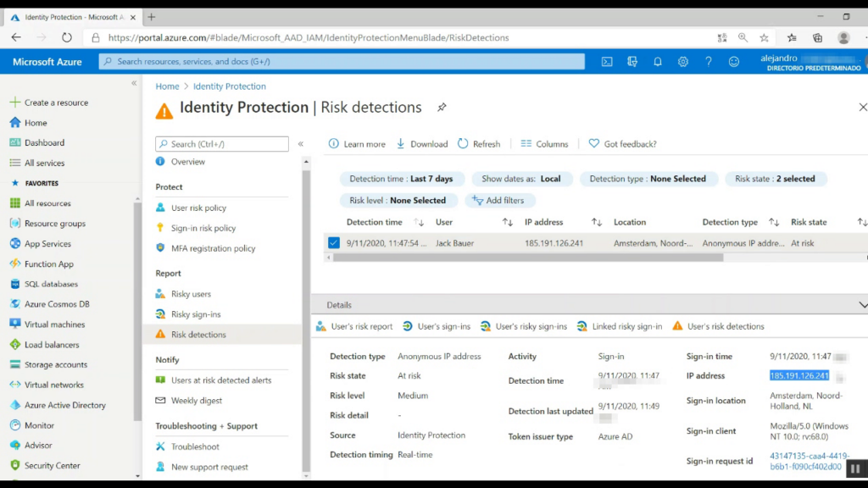Change the Show dates as filter

pyautogui.click(x=521, y=179)
